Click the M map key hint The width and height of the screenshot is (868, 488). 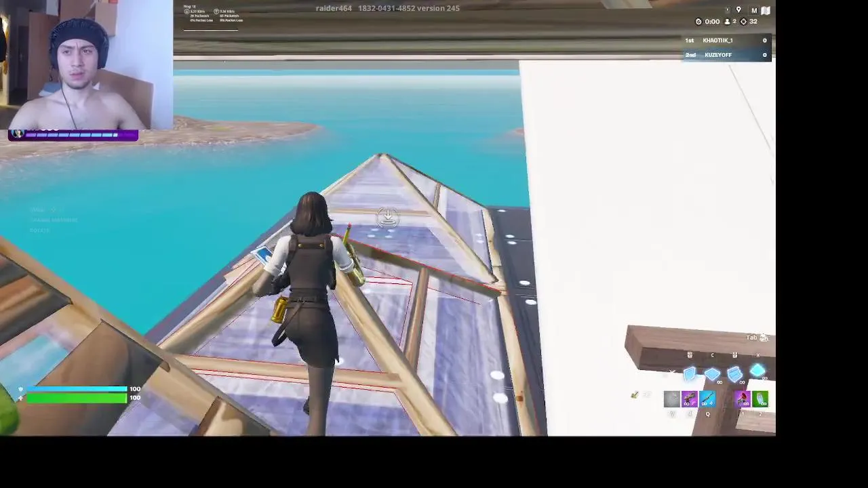754,10
